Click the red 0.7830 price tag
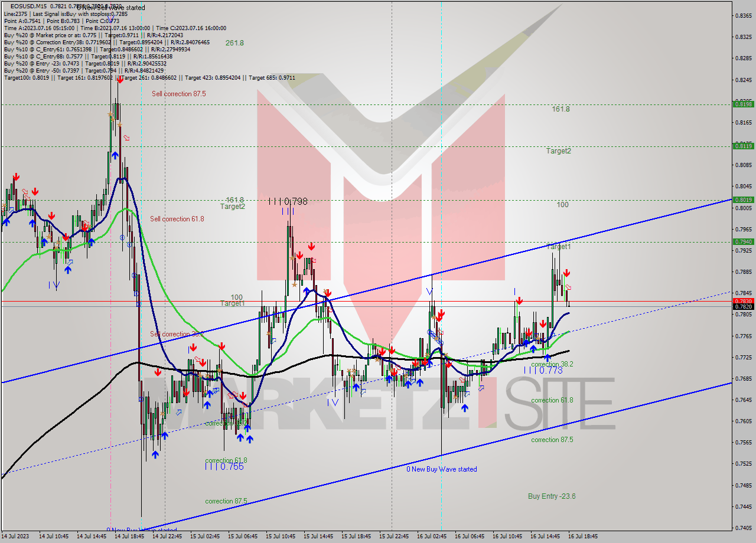 coord(743,301)
